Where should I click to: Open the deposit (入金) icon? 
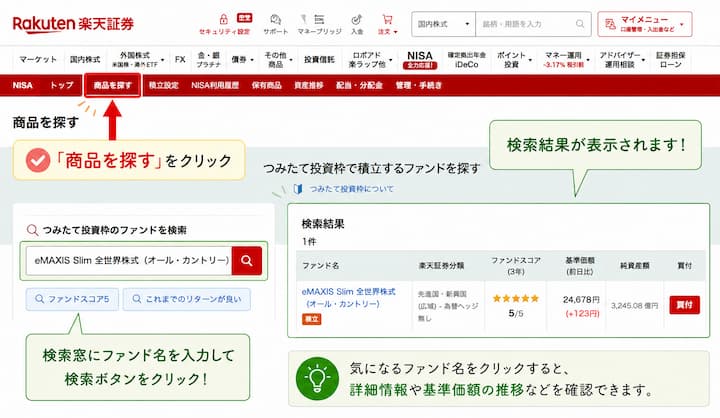tap(356, 19)
